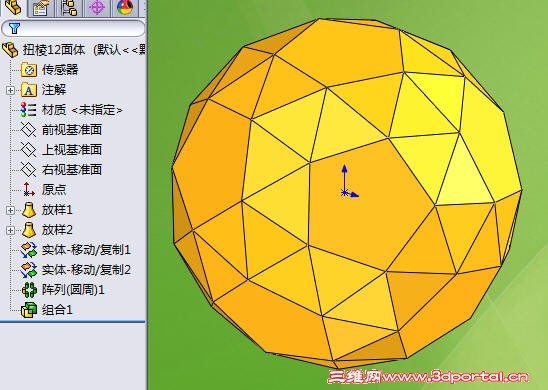
Task: Click the move/copy icon beside 实体-移动/复制2
Action: tap(29, 270)
